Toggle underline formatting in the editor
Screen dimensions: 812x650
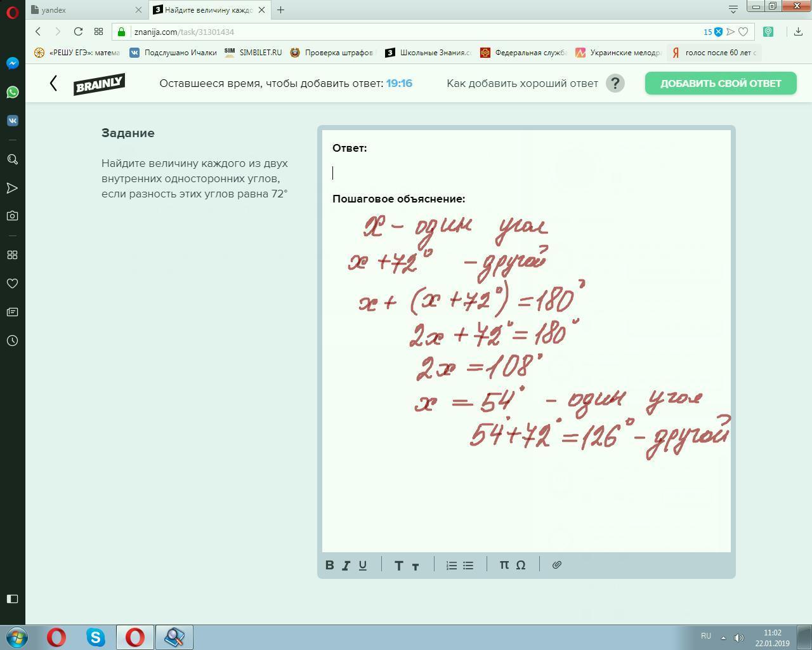363,565
